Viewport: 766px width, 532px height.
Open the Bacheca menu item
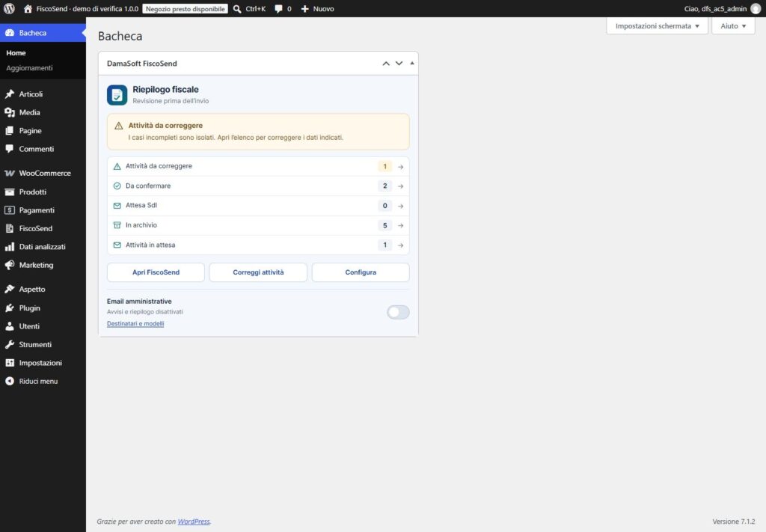(43, 33)
